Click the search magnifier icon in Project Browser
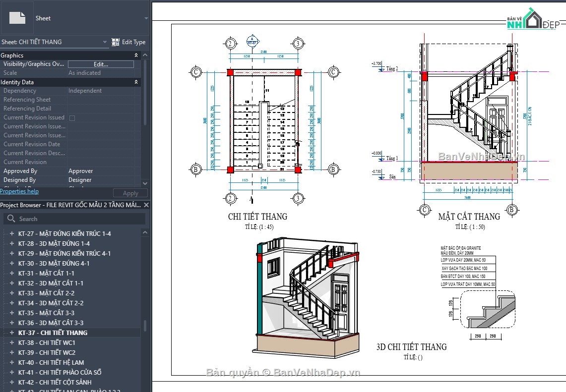Viewport: 566px width, 392px height. [x=11, y=219]
